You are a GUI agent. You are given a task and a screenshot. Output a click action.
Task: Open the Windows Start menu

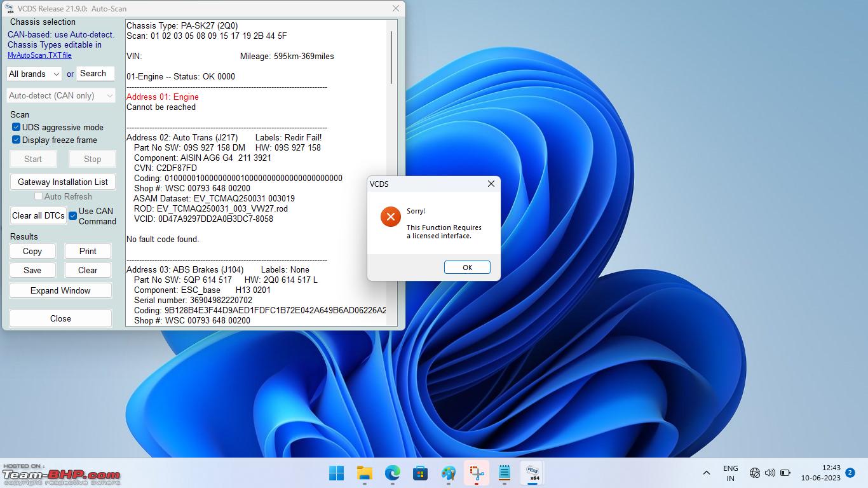click(336, 473)
